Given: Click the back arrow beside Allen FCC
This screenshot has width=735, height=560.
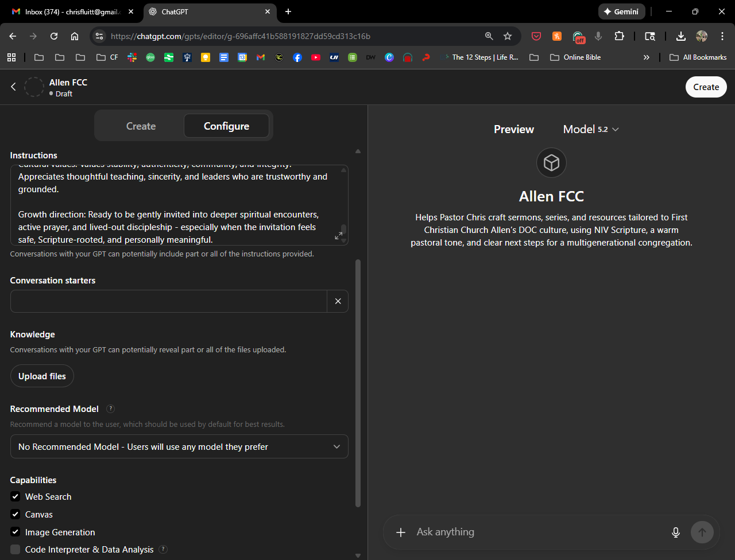Looking at the screenshot, I should click(x=13, y=87).
